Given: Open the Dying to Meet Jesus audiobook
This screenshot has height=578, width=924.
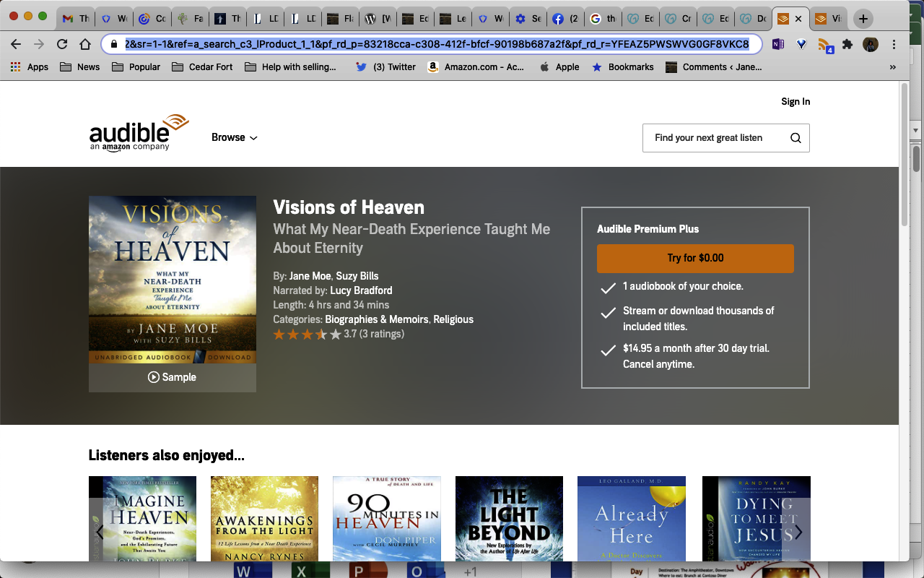Looking at the screenshot, I should coord(757,518).
